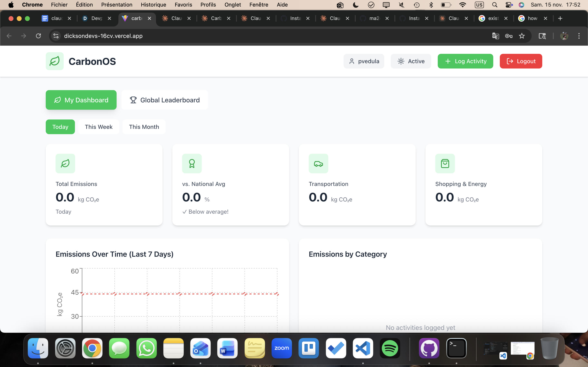Screen dimensions: 588x367
Task: Open Google Translate icon in address bar
Action: point(496,36)
